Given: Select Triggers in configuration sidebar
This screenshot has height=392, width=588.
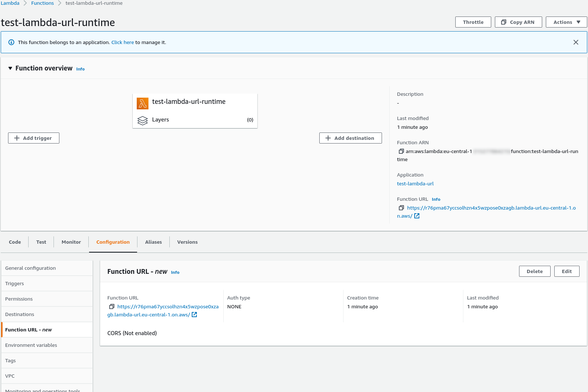Looking at the screenshot, I should point(47,283).
